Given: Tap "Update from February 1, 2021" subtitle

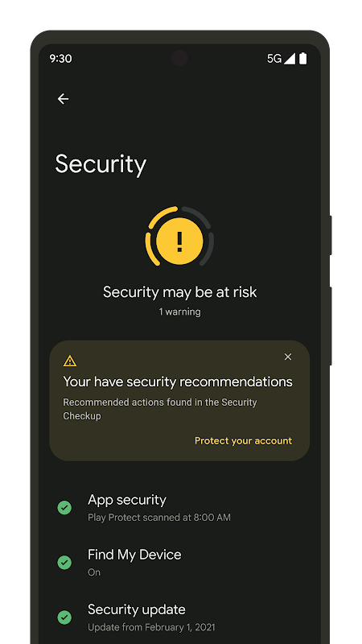Looking at the screenshot, I should pos(151,627).
